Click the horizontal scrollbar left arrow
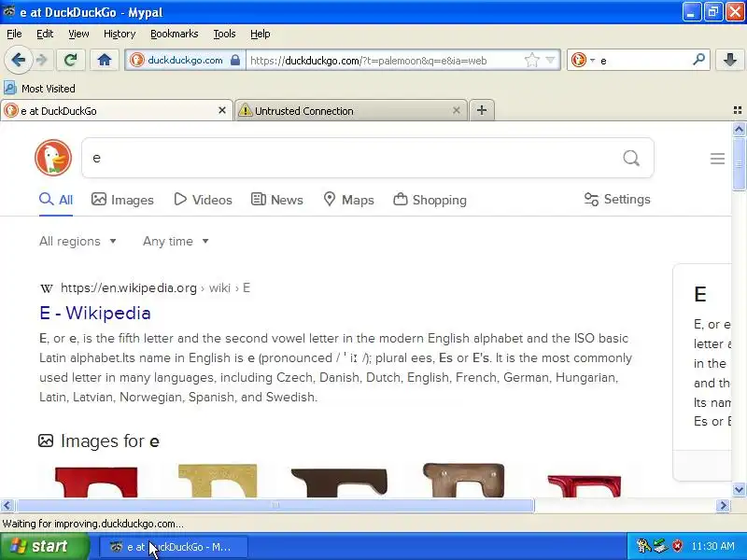Screen dimensions: 747x560 [7, 505]
